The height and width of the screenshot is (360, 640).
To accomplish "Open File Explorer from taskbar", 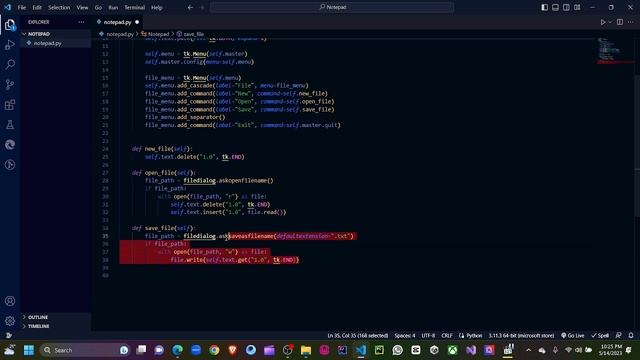I will pyautogui.click(x=306, y=350).
